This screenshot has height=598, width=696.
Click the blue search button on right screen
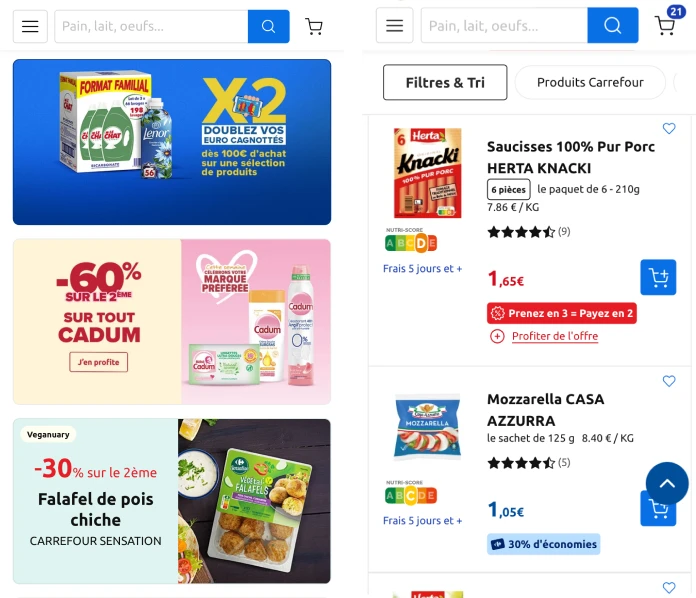coord(613,25)
